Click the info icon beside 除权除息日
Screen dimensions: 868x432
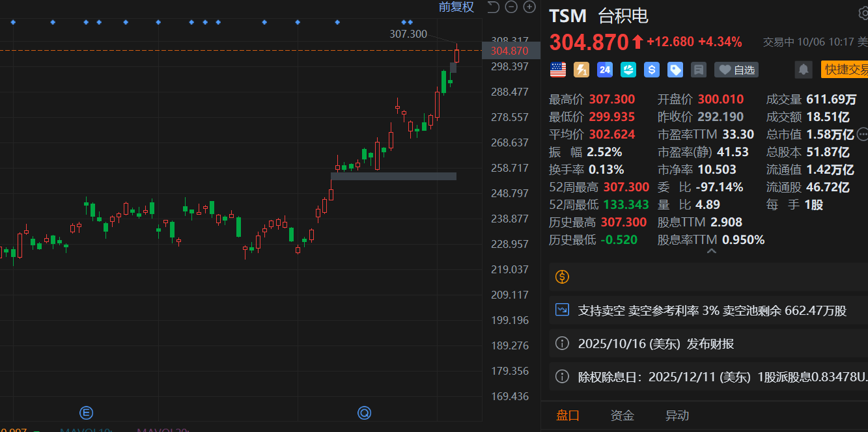(562, 376)
